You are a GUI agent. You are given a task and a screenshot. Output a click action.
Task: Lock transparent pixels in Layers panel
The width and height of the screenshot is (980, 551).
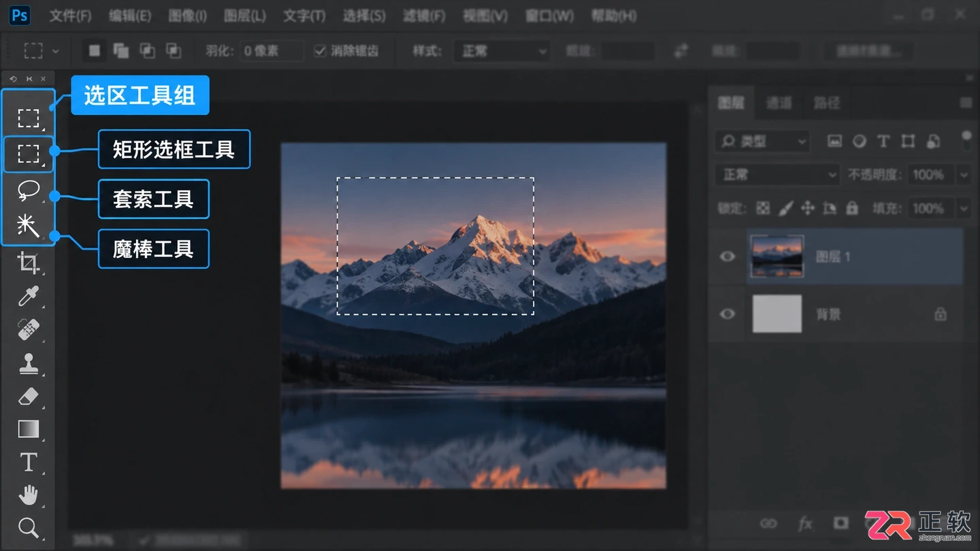(764, 208)
